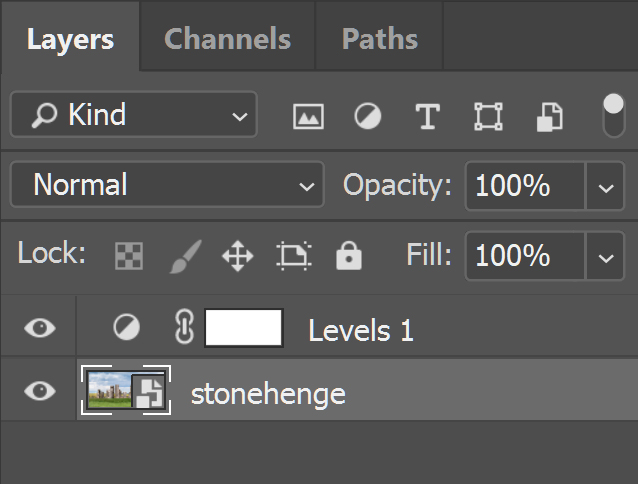
Task: Open the Kind filter type dropdown
Action: [x=133, y=116]
